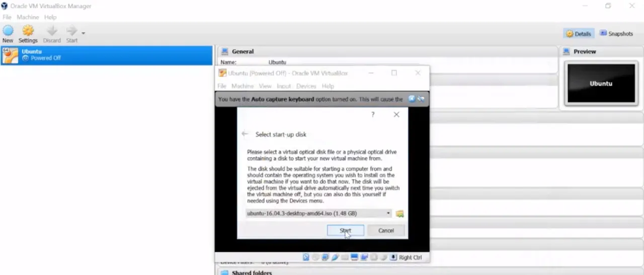The width and height of the screenshot is (644, 275).
Task: Select the Ubuntu Powered Off machine entry
Action: point(106,55)
